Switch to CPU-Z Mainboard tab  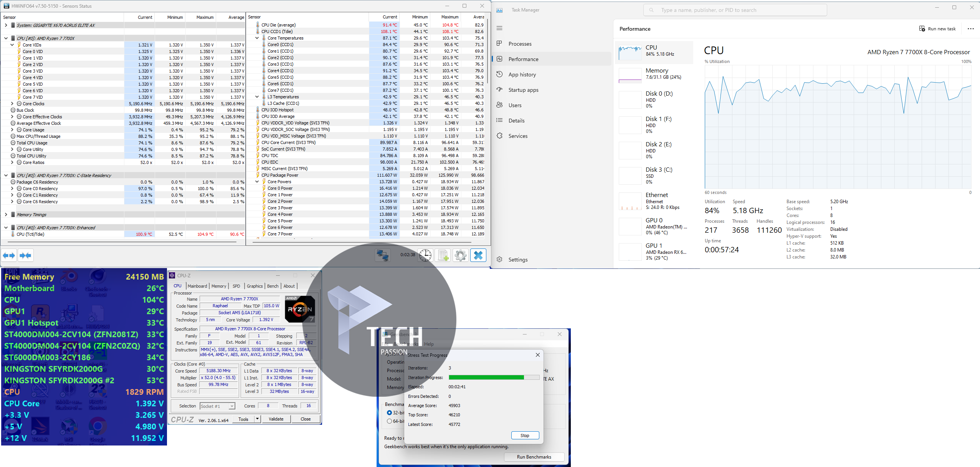coord(197,286)
